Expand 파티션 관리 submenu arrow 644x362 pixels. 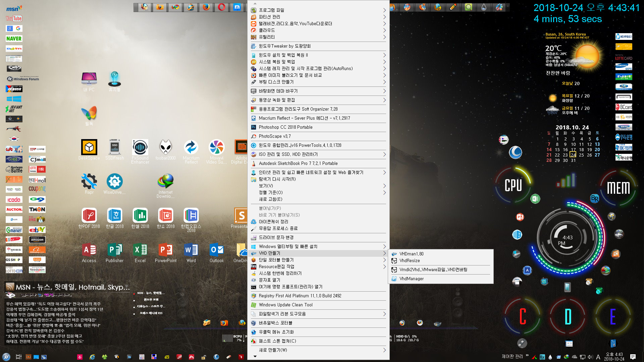tap(384, 17)
